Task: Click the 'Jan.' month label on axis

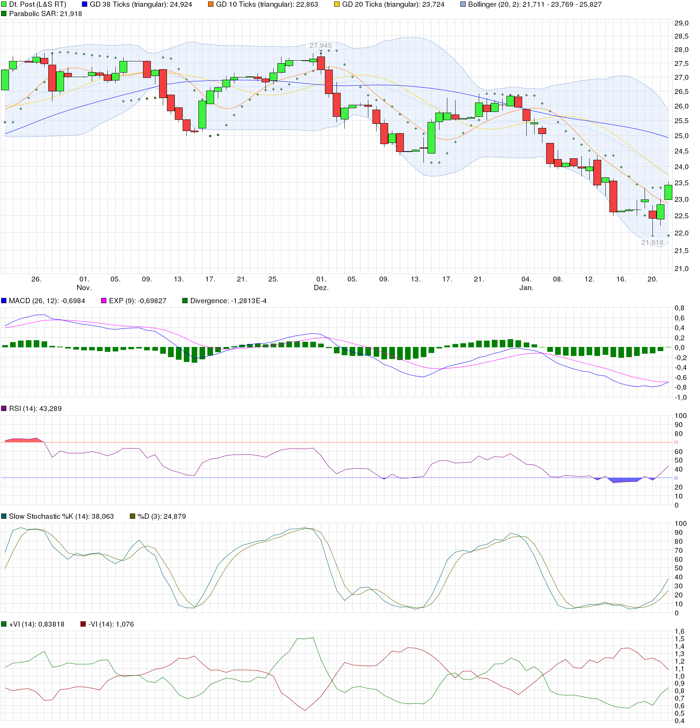Action: pos(526,287)
